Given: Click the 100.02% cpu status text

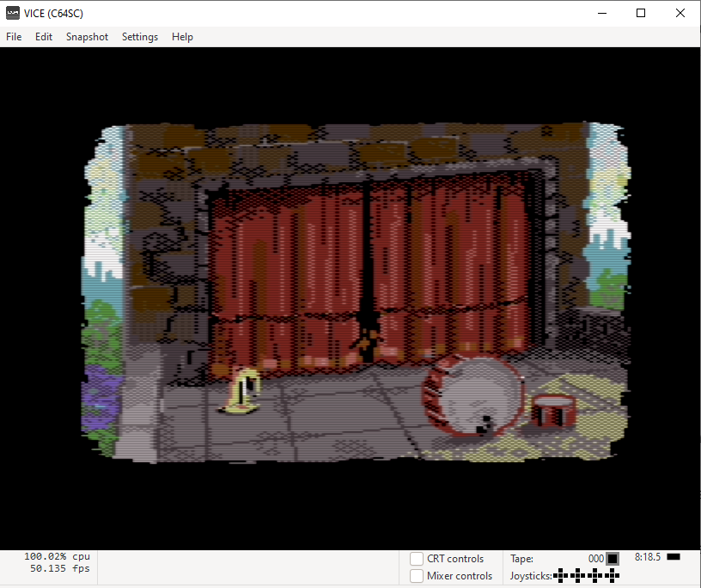Looking at the screenshot, I should point(57,556).
